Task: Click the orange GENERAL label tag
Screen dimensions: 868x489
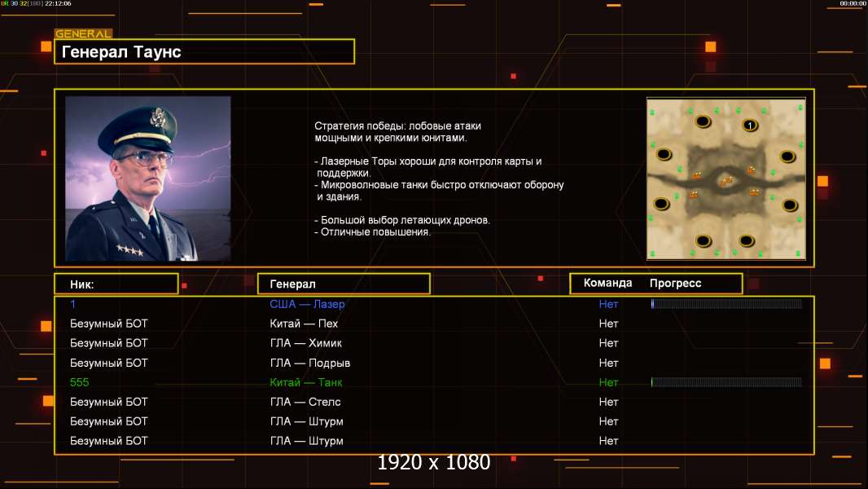Action: point(83,34)
